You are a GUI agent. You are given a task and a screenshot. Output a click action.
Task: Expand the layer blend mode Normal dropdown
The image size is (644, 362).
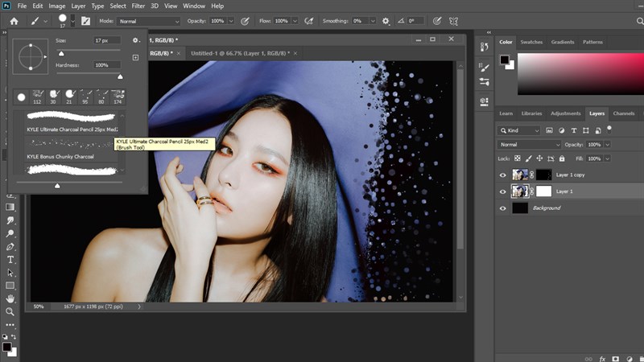(x=528, y=145)
